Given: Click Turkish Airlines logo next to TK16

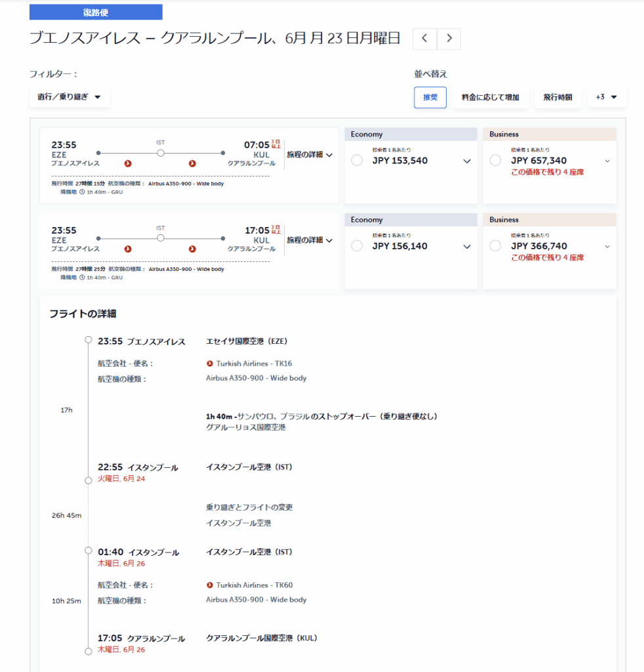Looking at the screenshot, I should click(x=210, y=363).
